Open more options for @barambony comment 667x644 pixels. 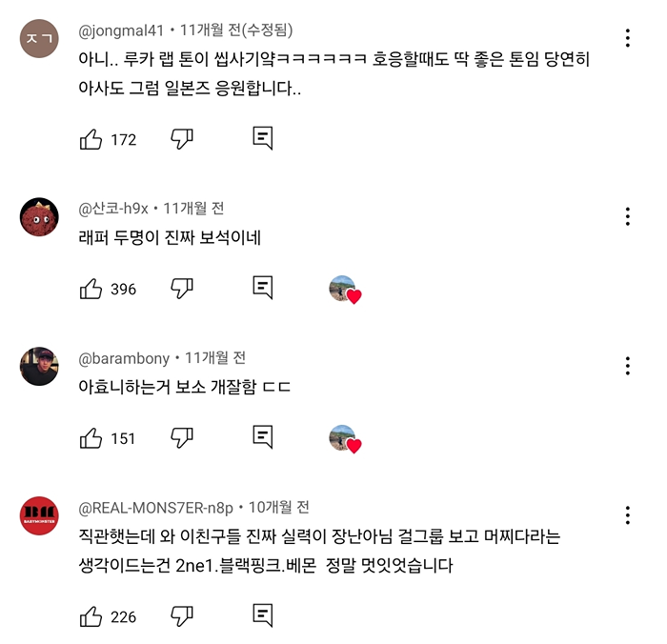pos(628,366)
